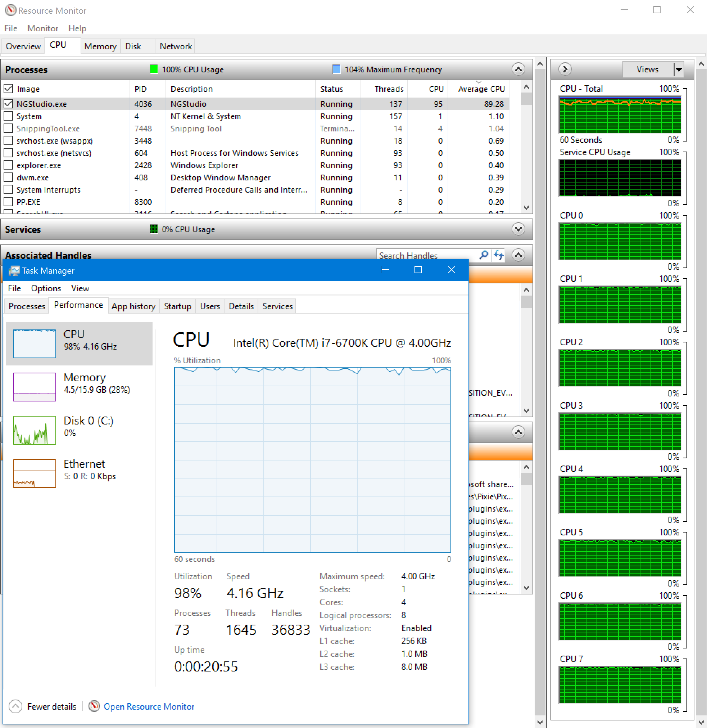Collapse the Processes section chevron
707x728 pixels.
pyautogui.click(x=518, y=69)
